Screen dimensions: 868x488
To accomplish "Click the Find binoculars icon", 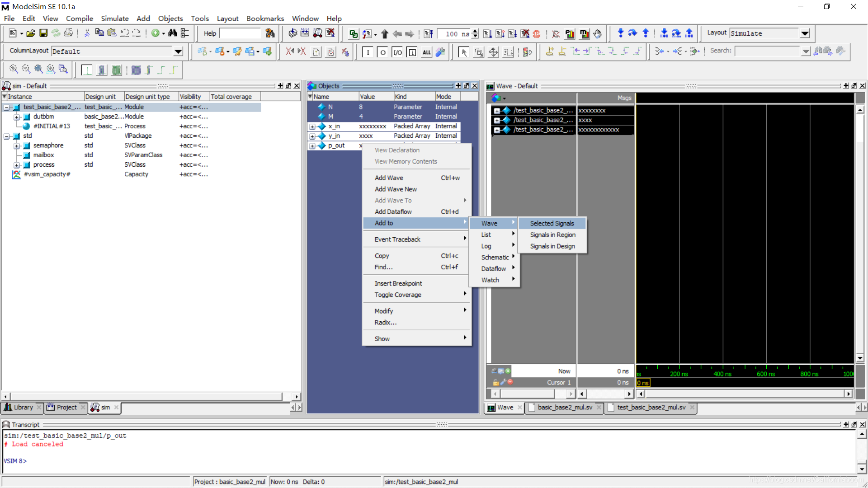I will coord(172,33).
